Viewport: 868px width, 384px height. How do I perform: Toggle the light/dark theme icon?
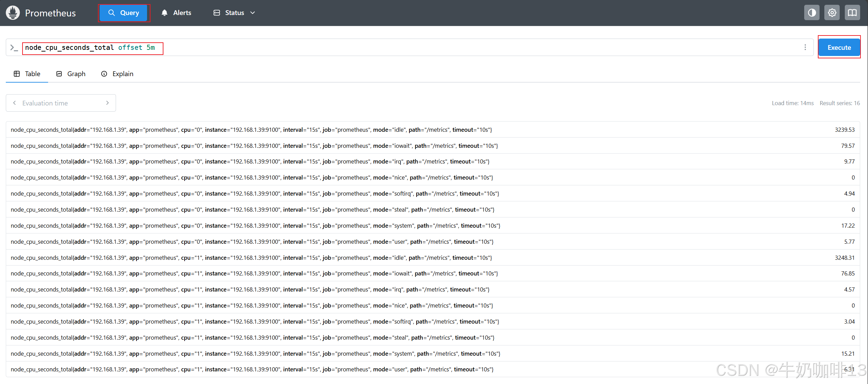[812, 13]
